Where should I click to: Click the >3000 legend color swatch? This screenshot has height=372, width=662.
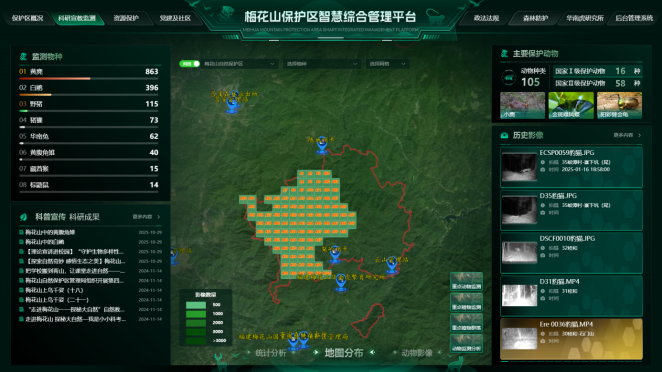point(196,341)
